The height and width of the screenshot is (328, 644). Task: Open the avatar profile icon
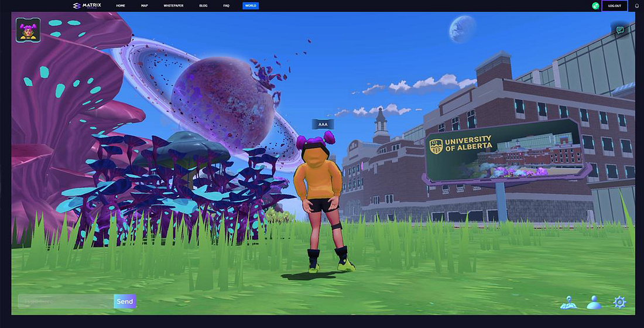[594, 302]
